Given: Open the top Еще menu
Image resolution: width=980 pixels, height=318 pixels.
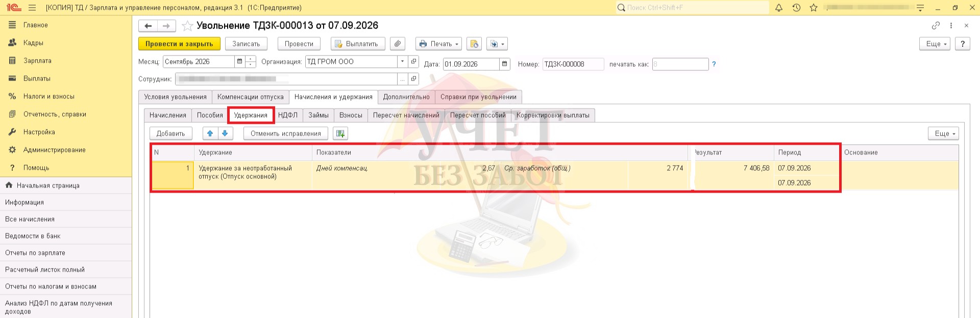Looking at the screenshot, I should [x=935, y=44].
